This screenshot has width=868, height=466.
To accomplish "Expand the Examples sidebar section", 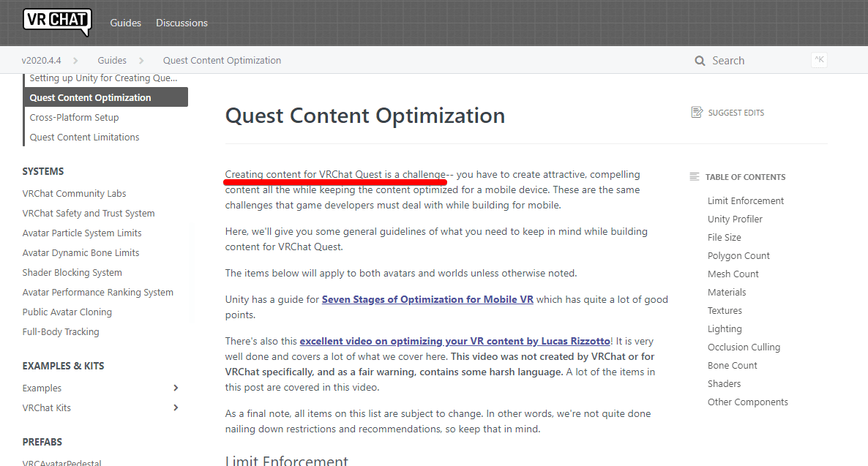I will [176, 388].
